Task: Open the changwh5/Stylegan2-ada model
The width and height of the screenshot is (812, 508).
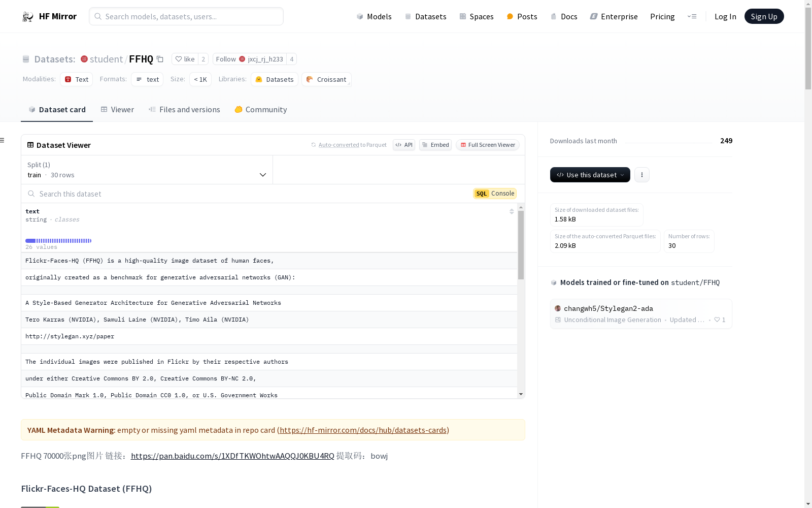Action: [x=641, y=314]
